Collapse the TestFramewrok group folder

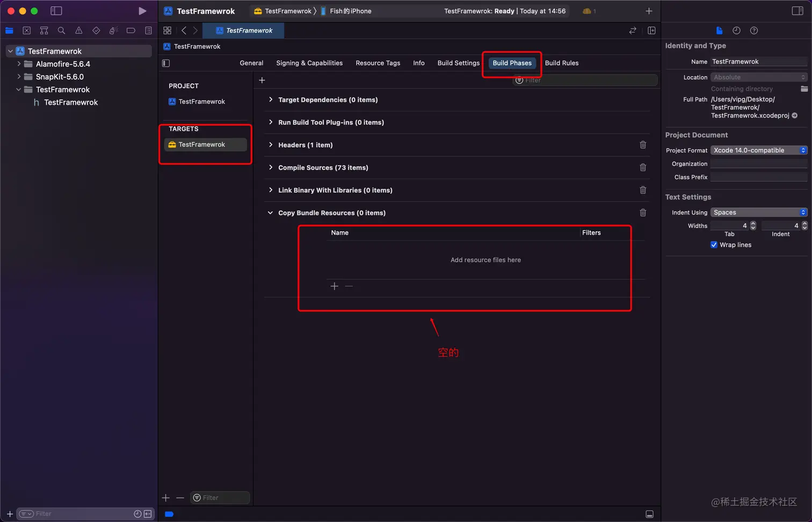(19, 89)
